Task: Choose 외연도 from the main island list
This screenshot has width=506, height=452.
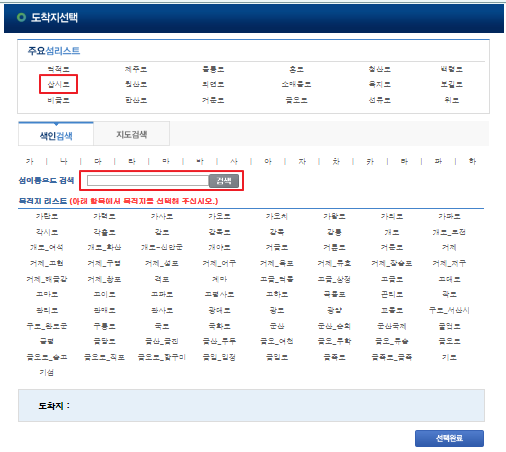Action: 213,84
